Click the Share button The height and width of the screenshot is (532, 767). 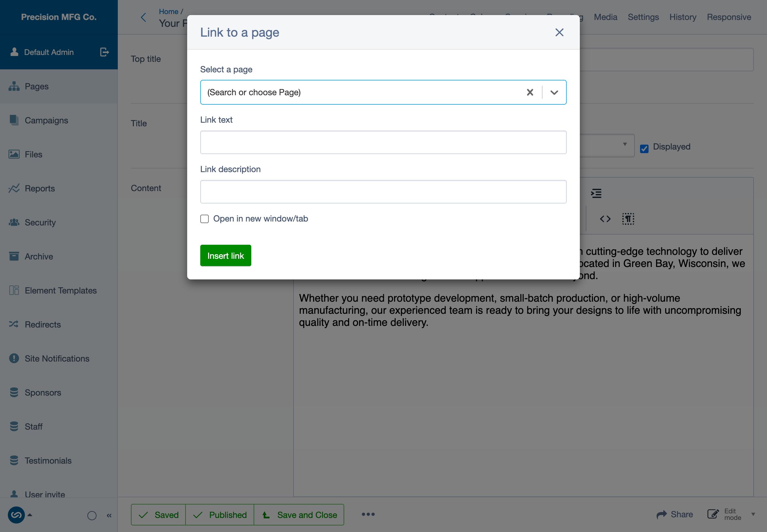pos(674,514)
